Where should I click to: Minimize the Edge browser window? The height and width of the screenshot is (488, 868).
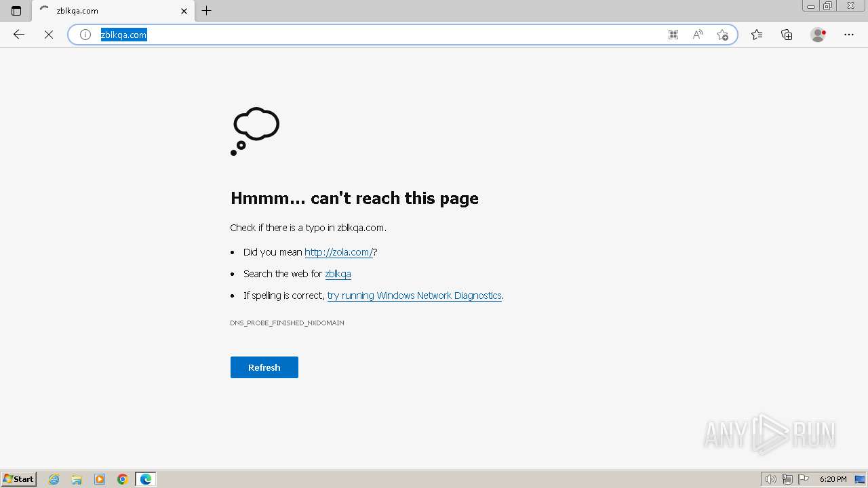pyautogui.click(x=811, y=6)
